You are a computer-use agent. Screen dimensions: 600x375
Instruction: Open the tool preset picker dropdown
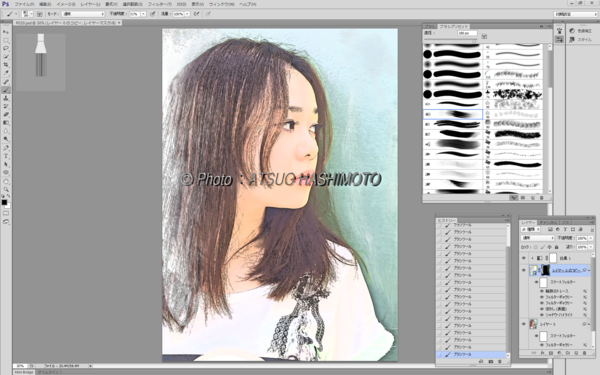coord(16,14)
